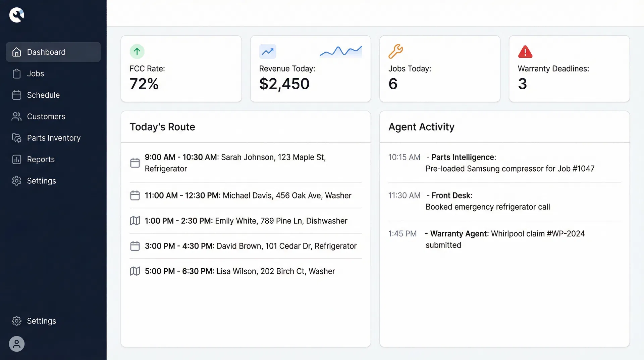Select the Jobs briefcase icon
The image size is (644, 360).
point(16,74)
